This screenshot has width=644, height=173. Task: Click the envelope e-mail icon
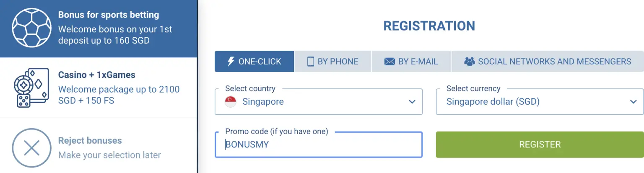click(390, 62)
